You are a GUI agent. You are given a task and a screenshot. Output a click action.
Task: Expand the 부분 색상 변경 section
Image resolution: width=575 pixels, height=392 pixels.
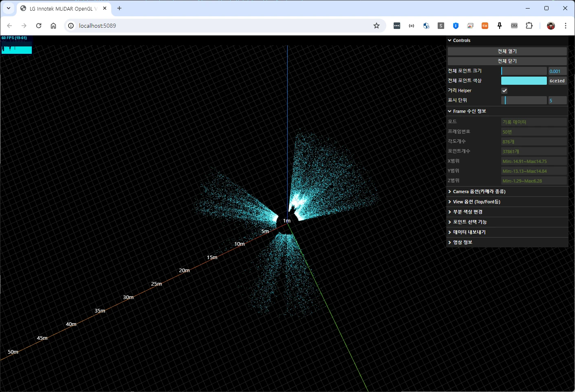click(x=507, y=212)
